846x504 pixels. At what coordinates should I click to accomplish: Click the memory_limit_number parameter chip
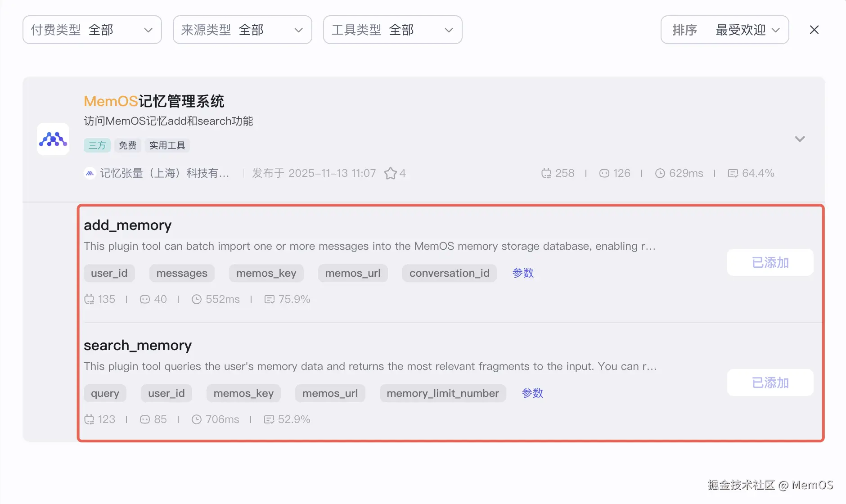[x=443, y=393]
